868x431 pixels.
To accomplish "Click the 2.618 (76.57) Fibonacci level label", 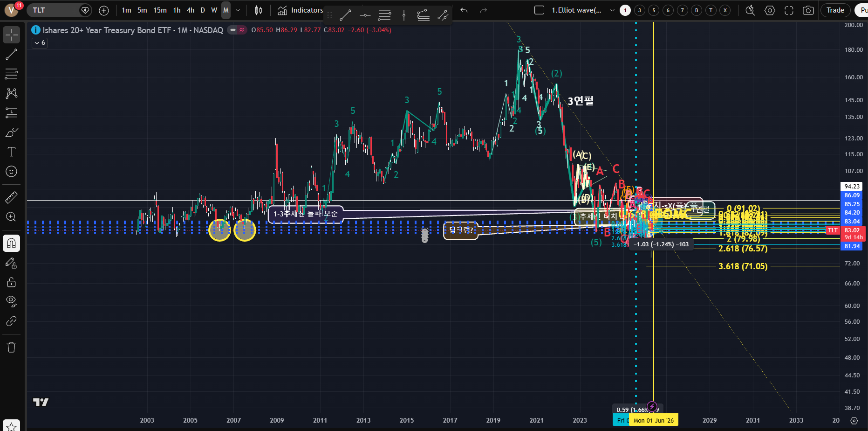I will click(x=743, y=249).
